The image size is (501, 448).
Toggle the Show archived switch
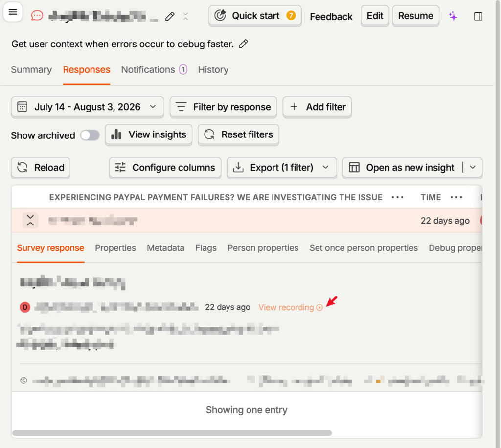(x=90, y=135)
